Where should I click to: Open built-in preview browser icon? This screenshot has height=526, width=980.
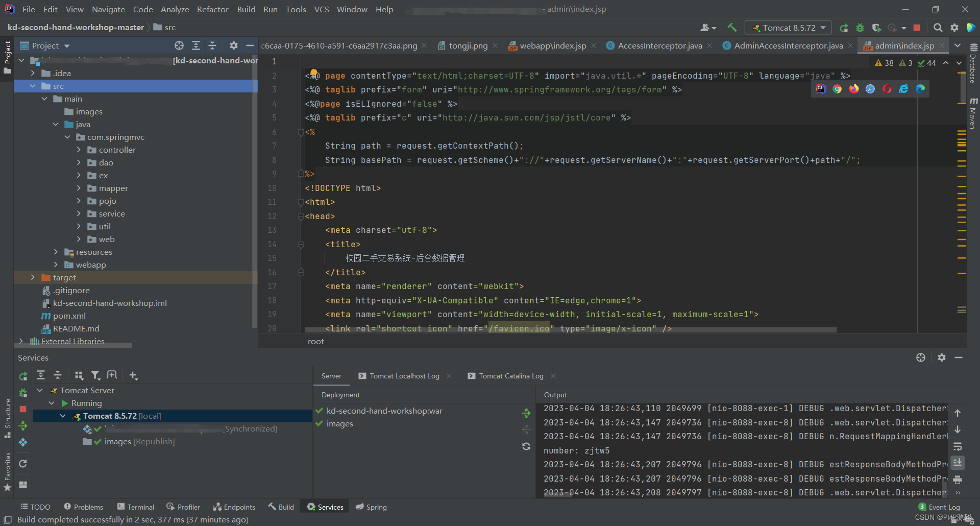820,89
